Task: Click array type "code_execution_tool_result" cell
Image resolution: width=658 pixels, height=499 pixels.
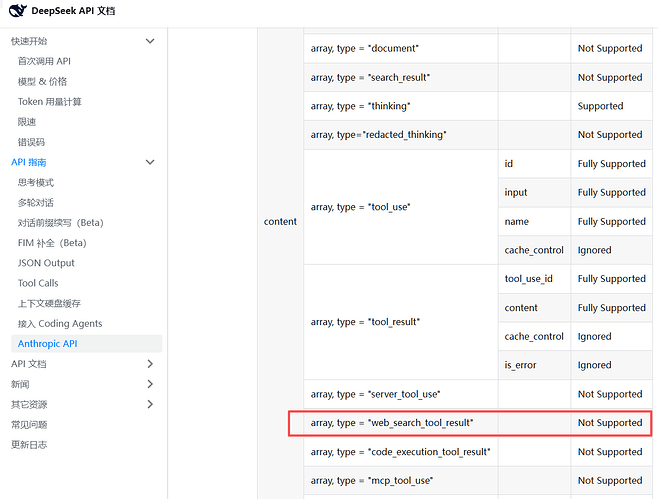Action: coord(401,452)
